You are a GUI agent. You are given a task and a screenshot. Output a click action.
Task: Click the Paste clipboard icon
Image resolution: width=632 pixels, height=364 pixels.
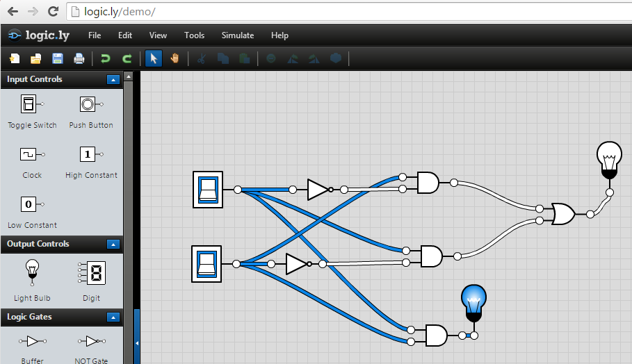click(x=244, y=59)
